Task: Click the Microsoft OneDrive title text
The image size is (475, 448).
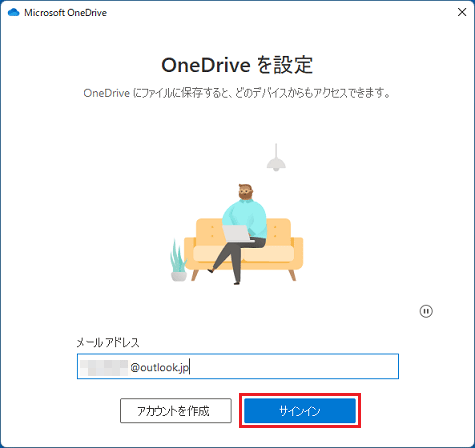Action: [x=65, y=13]
